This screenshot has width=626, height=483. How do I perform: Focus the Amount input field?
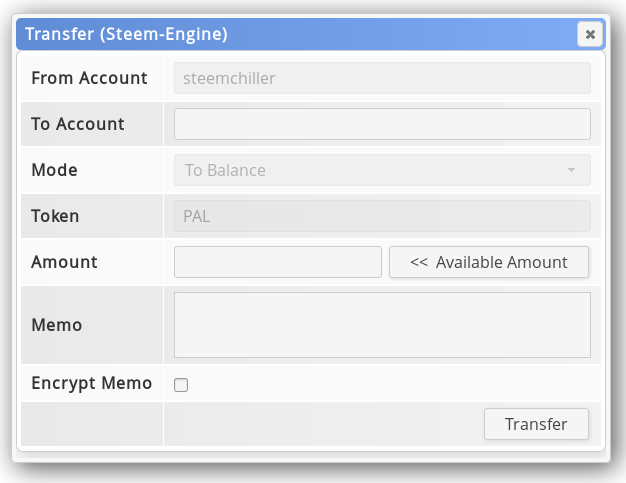(x=278, y=262)
